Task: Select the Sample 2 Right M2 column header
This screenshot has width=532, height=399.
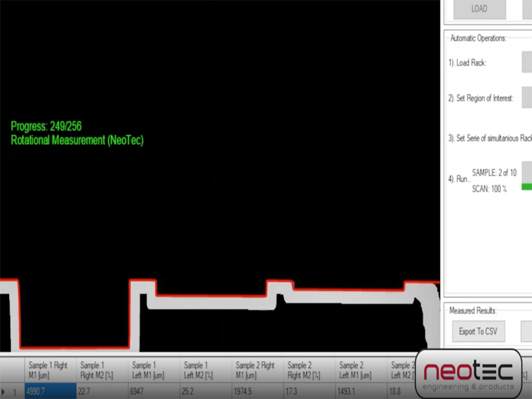Action: click(x=308, y=370)
